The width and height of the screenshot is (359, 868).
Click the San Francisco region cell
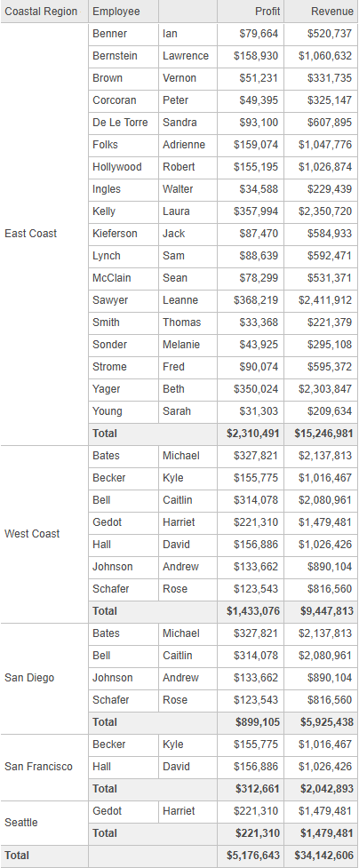point(44,767)
